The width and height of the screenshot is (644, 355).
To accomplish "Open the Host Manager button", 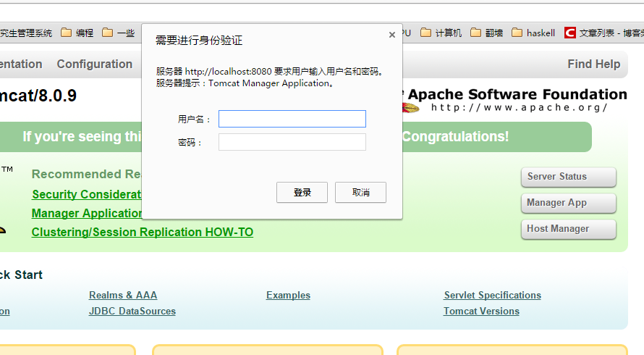I will pos(569,229).
